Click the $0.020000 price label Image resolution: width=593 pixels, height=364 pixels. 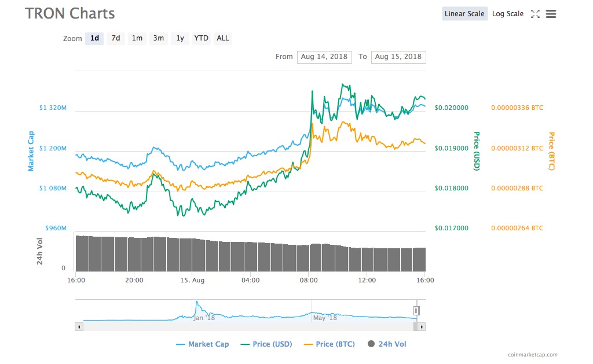(452, 108)
